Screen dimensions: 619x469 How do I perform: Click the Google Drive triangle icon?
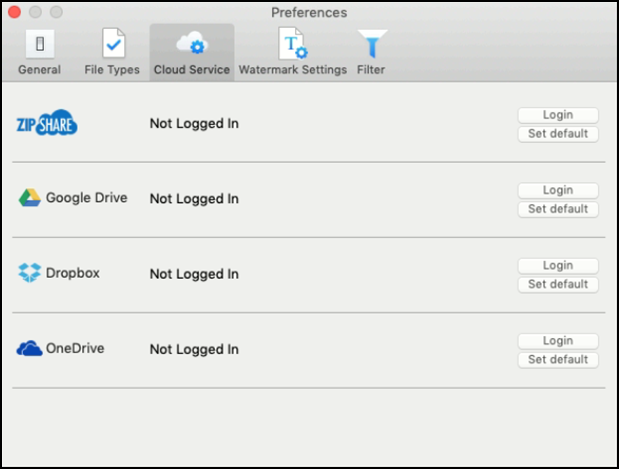click(x=30, y=197)
